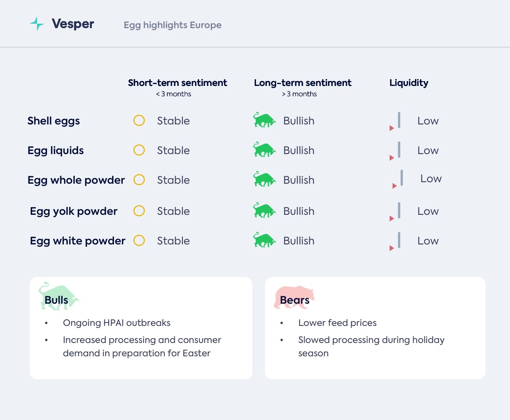This screenshot has width=510, height=420.
Task: Click the liquidity level bar for Egg liquids
Action: (x=399, y=150)
